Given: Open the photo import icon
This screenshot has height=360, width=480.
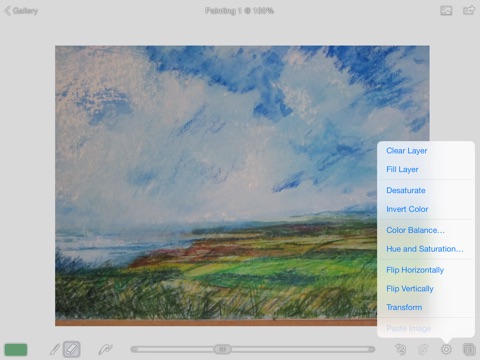Looking at the screenshot, I should coord(446,11).
